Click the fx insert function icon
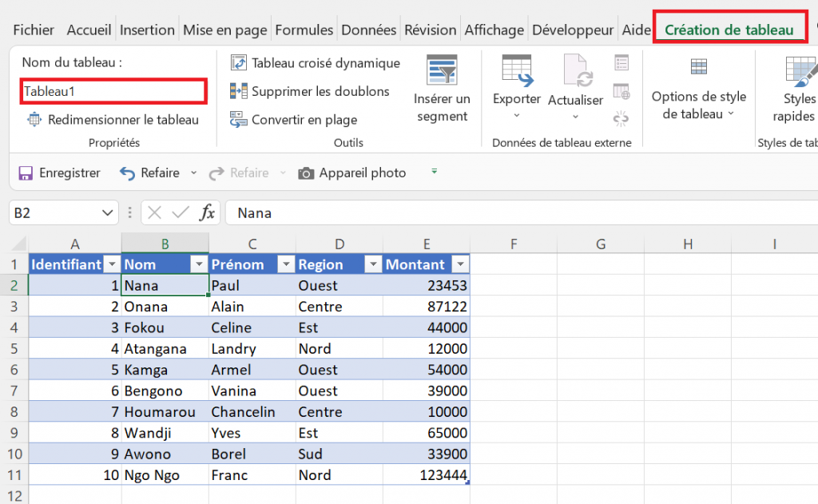The image size is (818, 504). tap(207, 212)
